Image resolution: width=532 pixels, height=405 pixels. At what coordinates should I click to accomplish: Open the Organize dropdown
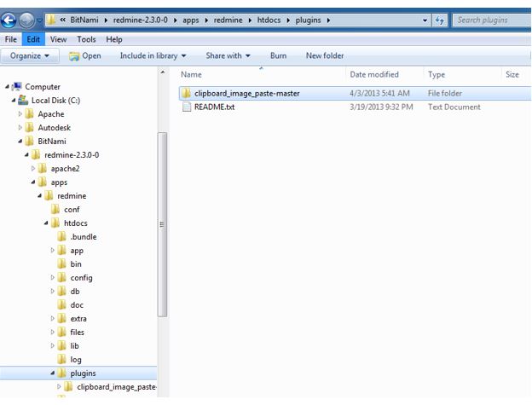click(x=30, y=55)
